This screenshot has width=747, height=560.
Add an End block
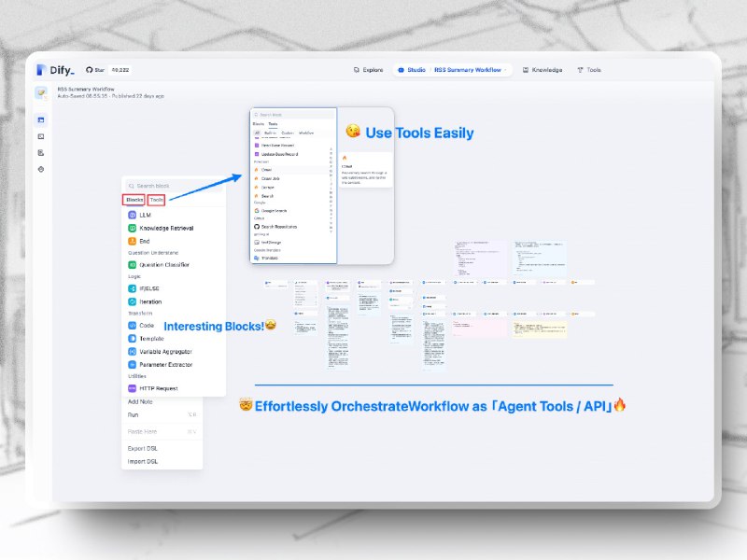point(174,242)
